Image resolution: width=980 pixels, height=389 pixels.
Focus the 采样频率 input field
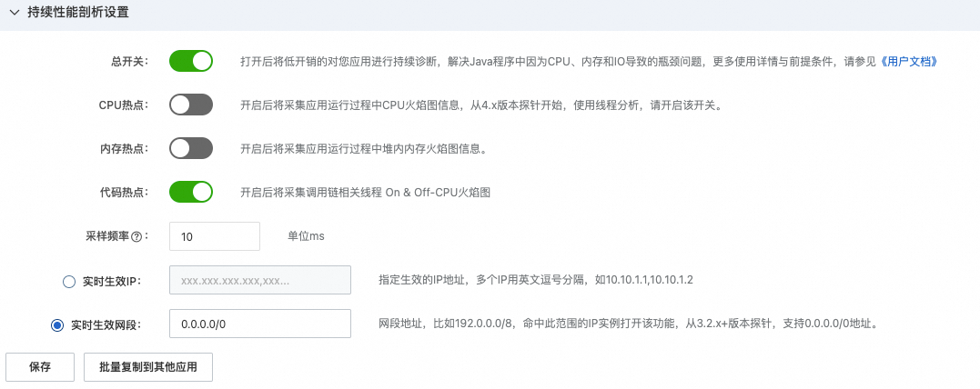[215, 236]
